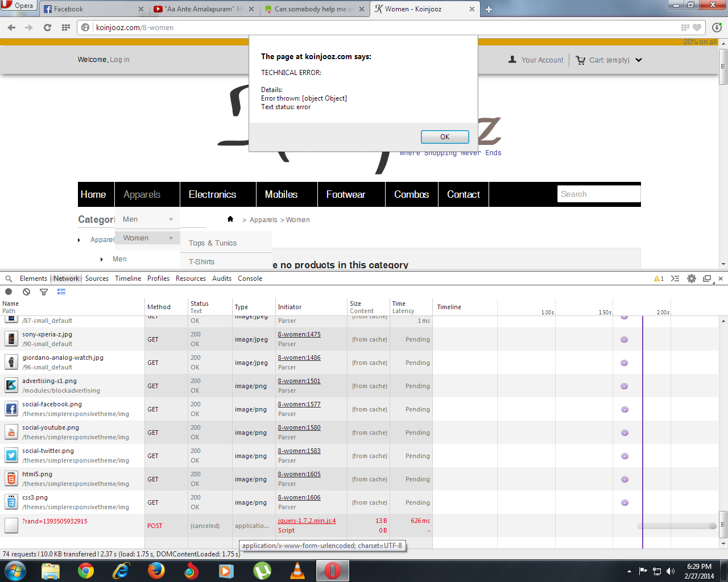Switch to the Facebook browser tab
Screen dimensions: 728x582
pos(94,9)
